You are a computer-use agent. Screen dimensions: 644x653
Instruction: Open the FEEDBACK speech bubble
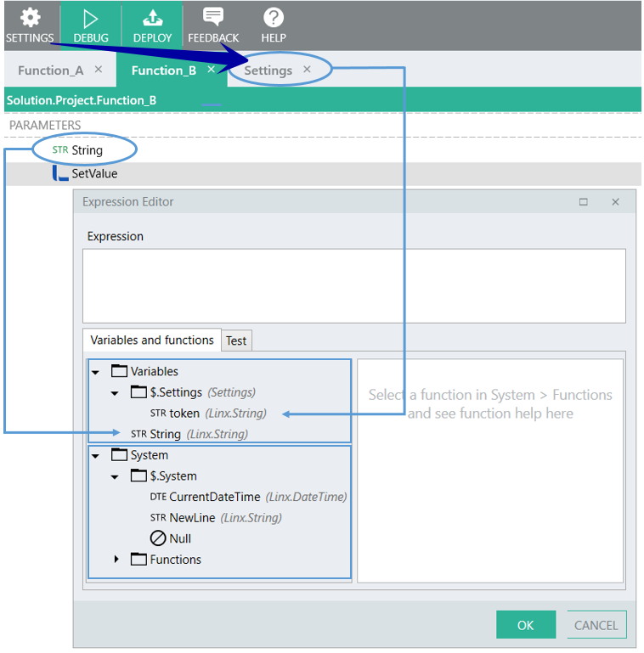(213, 17)
